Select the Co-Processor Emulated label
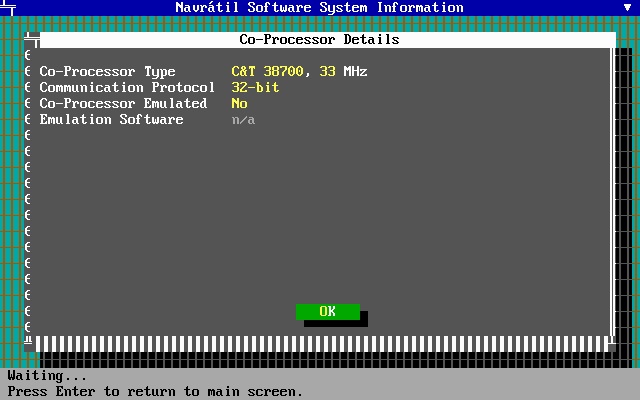 (x=123, y=104)
